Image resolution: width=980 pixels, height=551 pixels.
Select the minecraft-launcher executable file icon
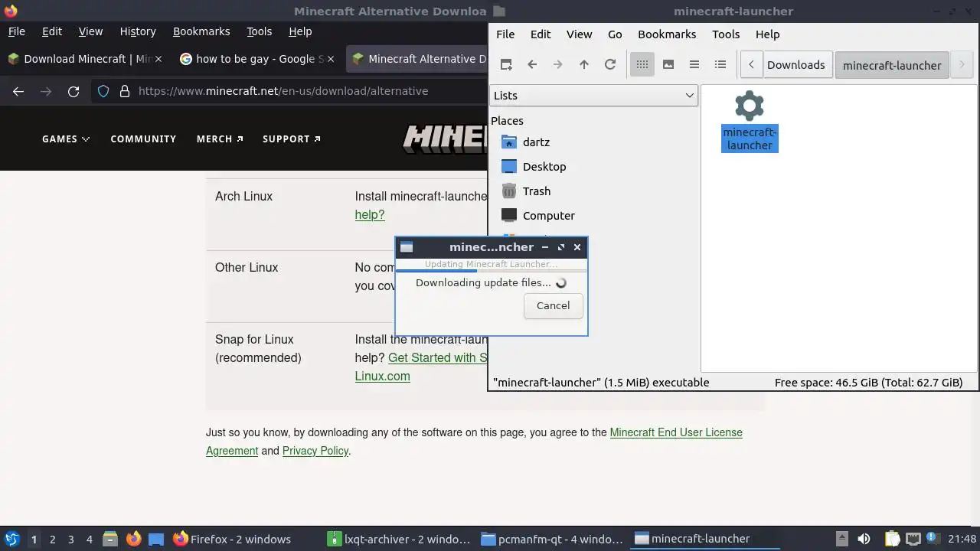[750, 121]
